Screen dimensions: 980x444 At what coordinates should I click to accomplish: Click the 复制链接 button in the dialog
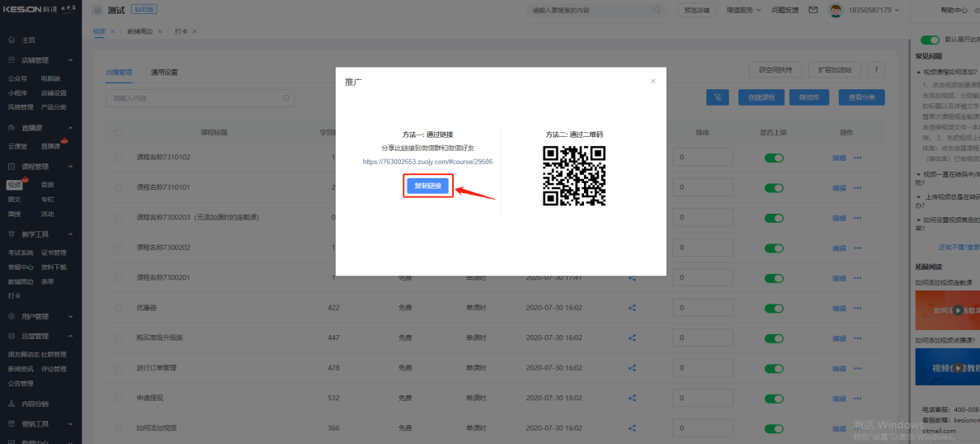tap(428, 186)
